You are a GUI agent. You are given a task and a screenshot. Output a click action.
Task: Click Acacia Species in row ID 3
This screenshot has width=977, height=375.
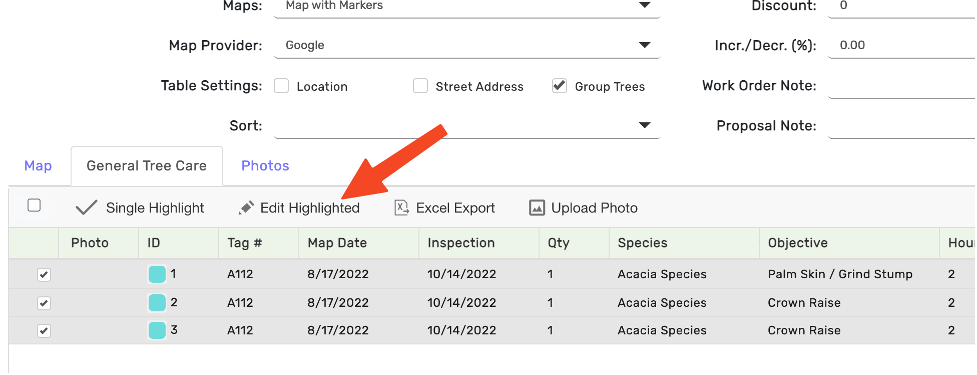click(x=662, y=330)
